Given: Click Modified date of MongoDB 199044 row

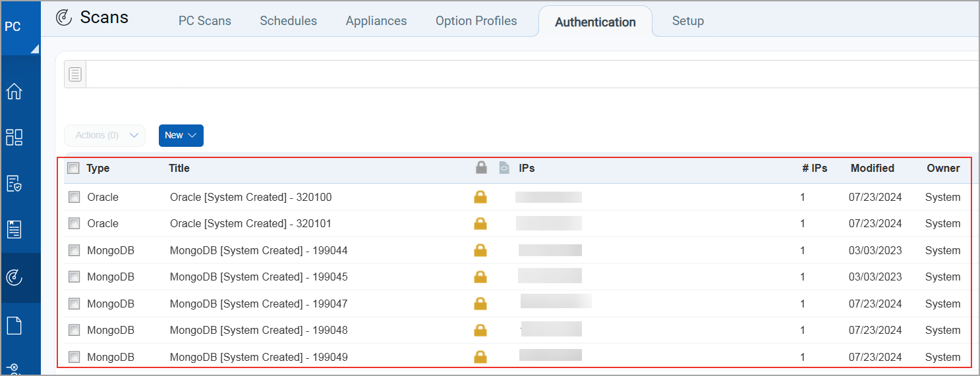Looking at the screenshot, I should coord(875,250).
